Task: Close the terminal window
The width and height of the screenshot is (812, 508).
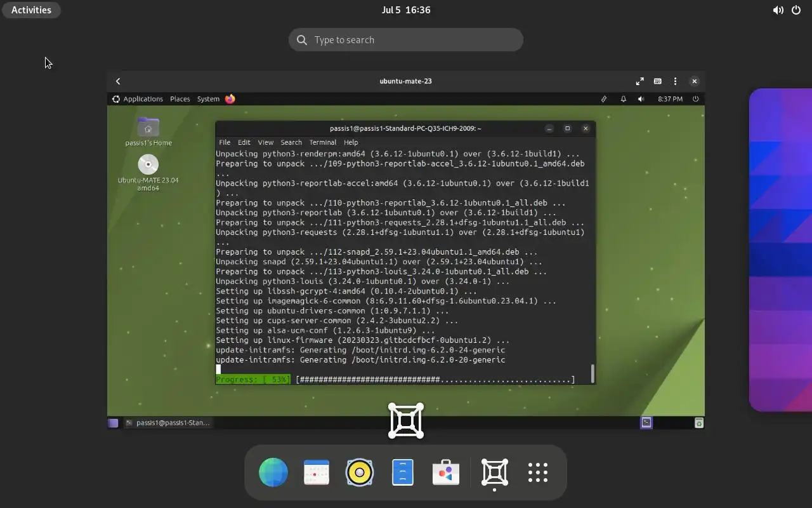Action: (586, 128)
